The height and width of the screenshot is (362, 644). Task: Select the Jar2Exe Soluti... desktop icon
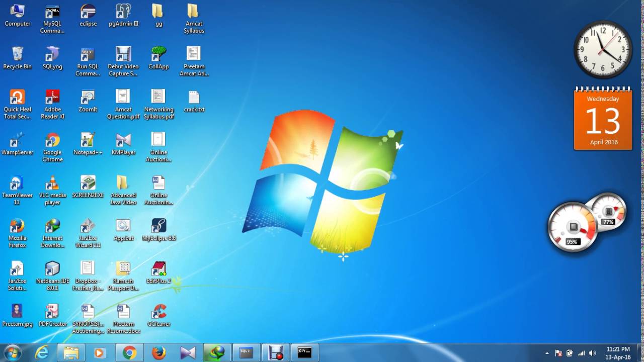17,276
